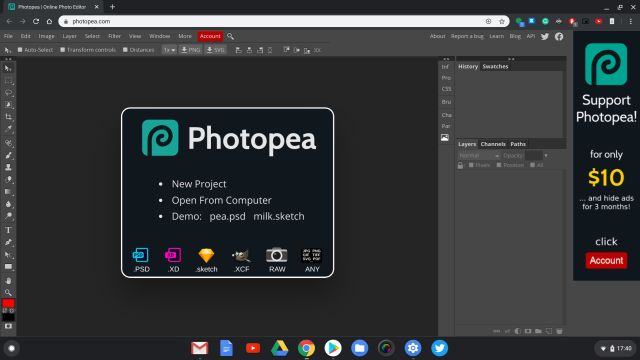
Task: Toggle the Transform controls checkbox
Action: tap(62, 50)
